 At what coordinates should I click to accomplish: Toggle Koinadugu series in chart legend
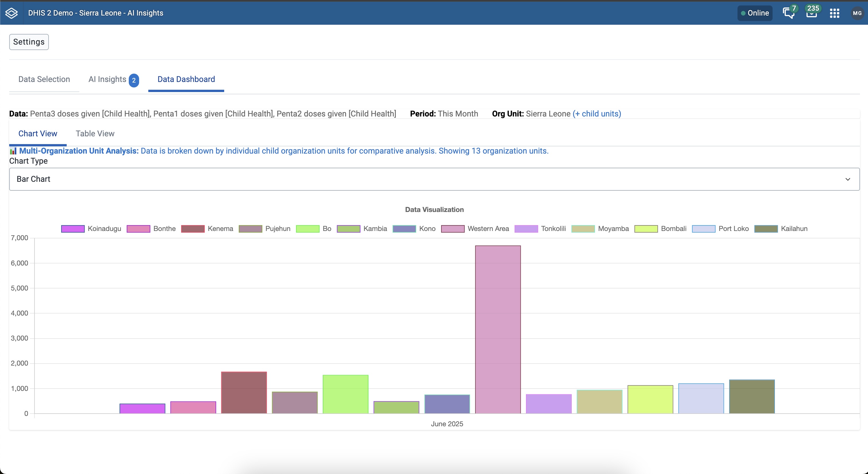91,229
